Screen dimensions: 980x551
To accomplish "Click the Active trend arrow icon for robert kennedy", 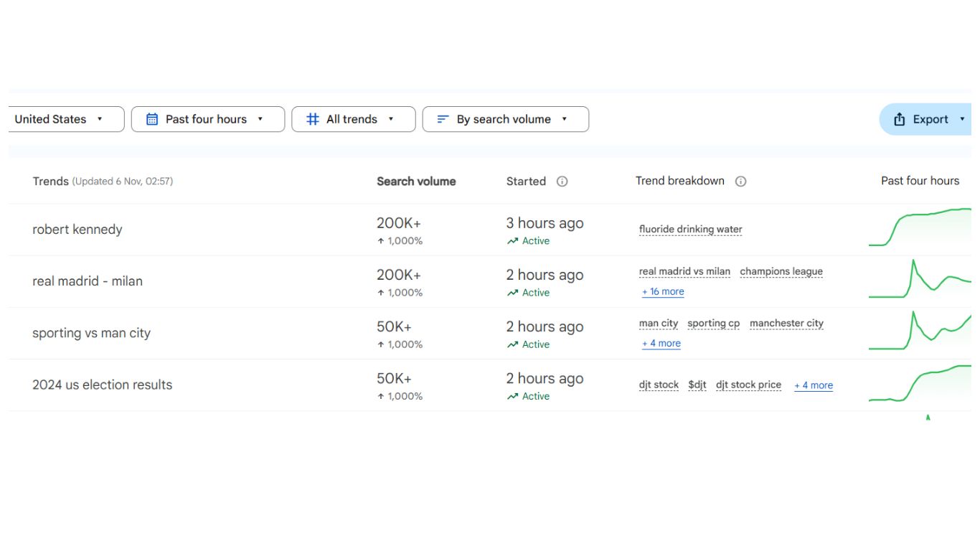I will pyautogui.click(x=512, y=241).
